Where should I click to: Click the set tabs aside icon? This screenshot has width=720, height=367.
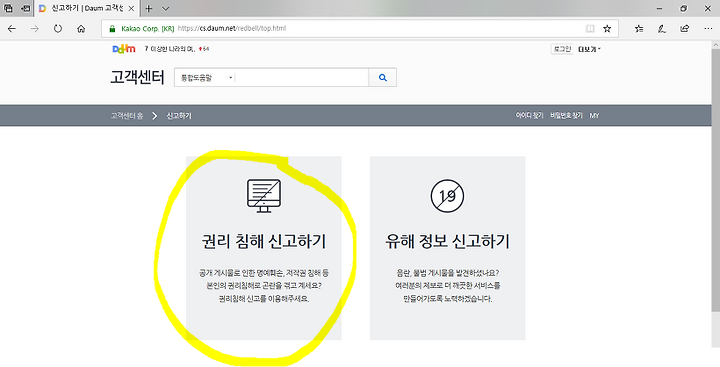26,8
